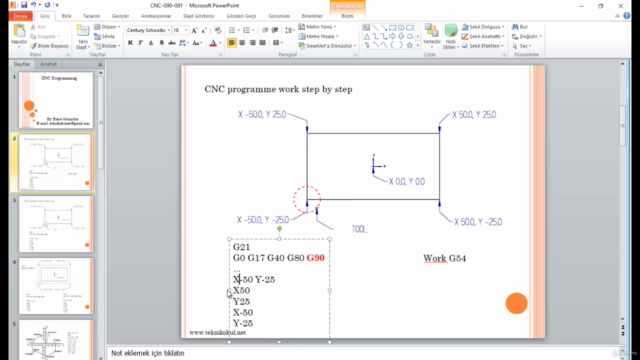640x360 pixels.
Task: Click the Değiştir replace button
Action: pyautogui.click(x=527, y=36)
